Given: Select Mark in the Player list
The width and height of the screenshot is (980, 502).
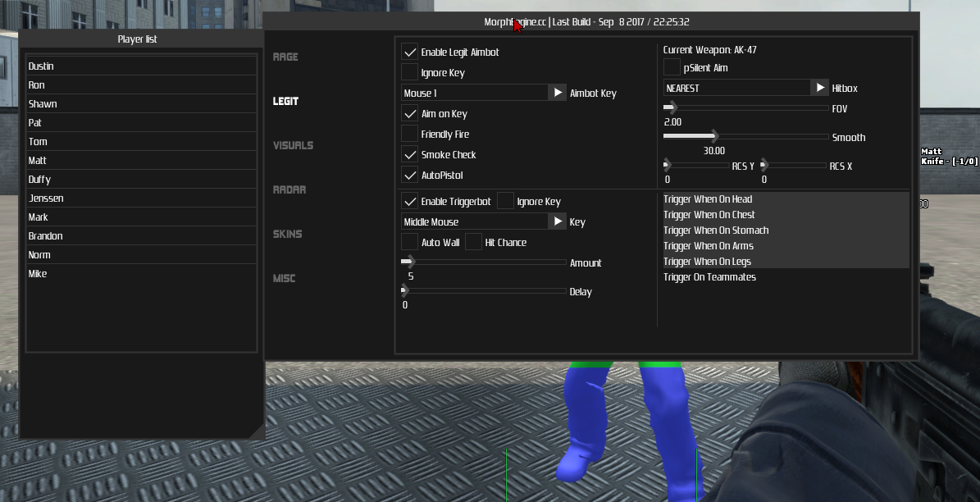Looking at the screenshot, I should point(141,217).
